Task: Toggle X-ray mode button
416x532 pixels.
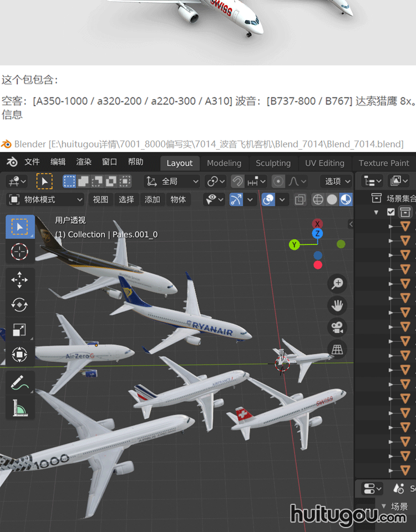Action: pos(300,199)
